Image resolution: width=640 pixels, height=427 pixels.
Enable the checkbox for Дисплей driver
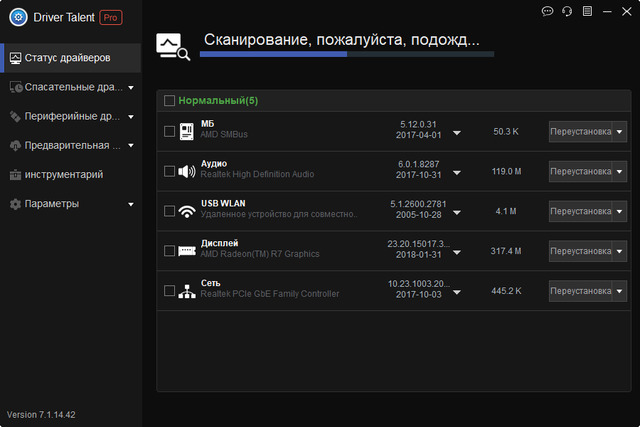tap(169, 251)
